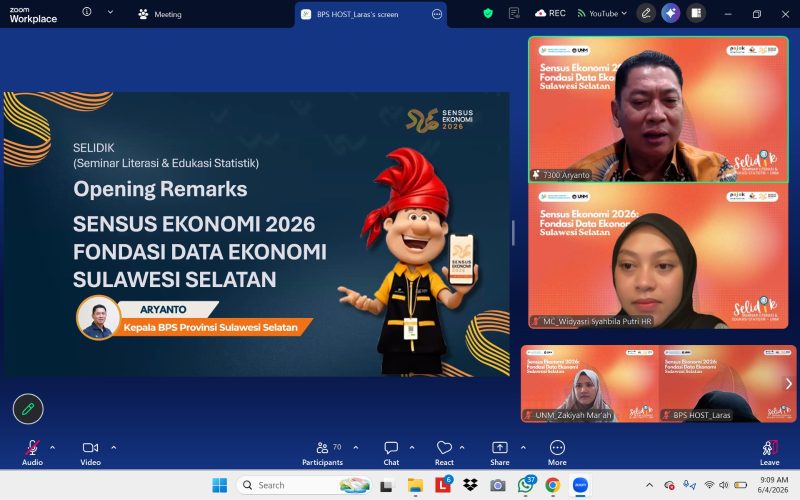Open the React heart menu

(x=444, y=453)
